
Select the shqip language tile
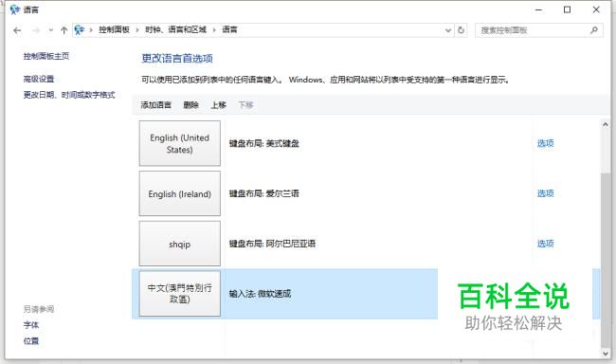pos(179,244)
